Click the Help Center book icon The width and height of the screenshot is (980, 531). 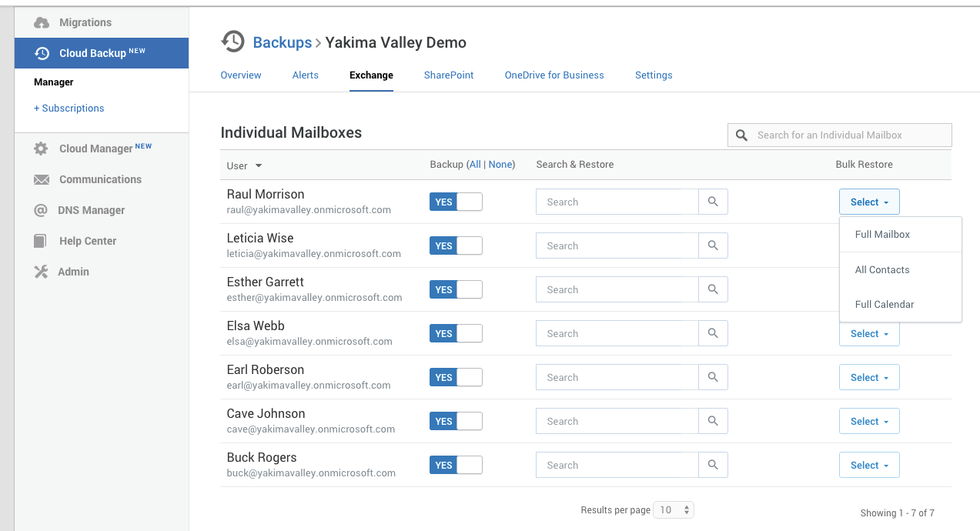40,241
